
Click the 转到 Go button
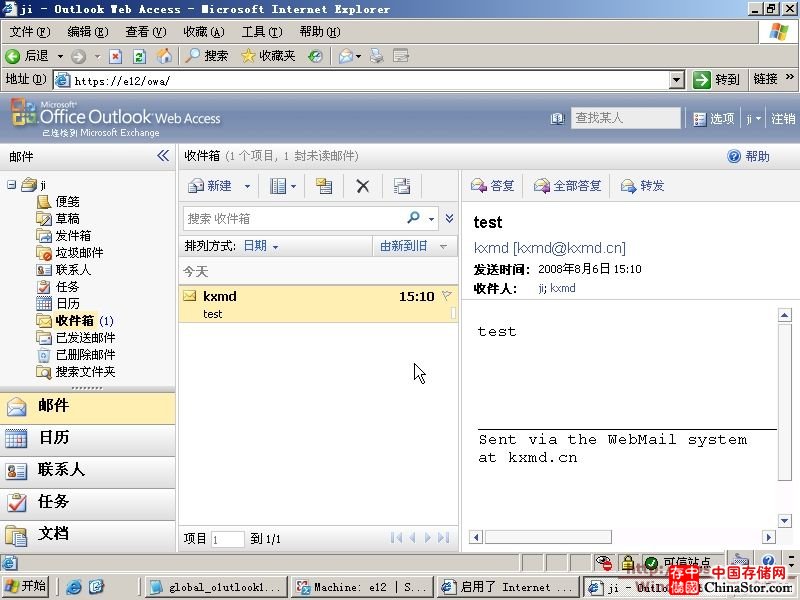point(716,80)
